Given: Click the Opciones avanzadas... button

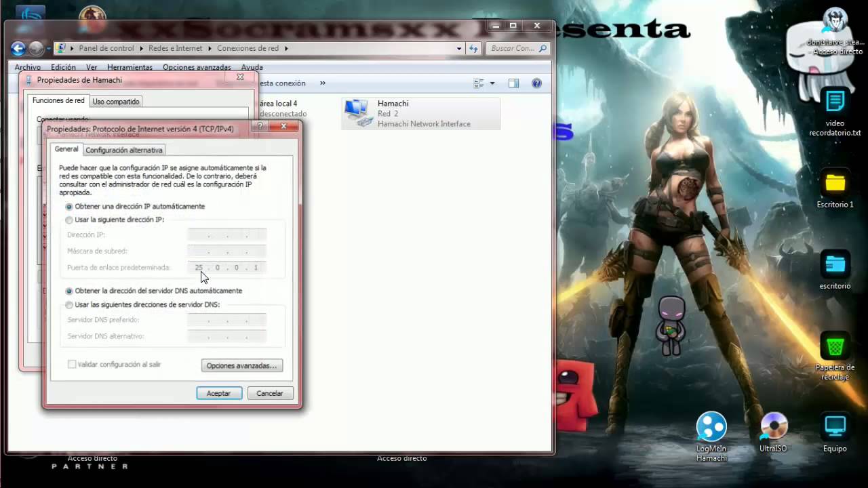Looking at the screenshot, I should pyautogui.click(x=242, y=365).
